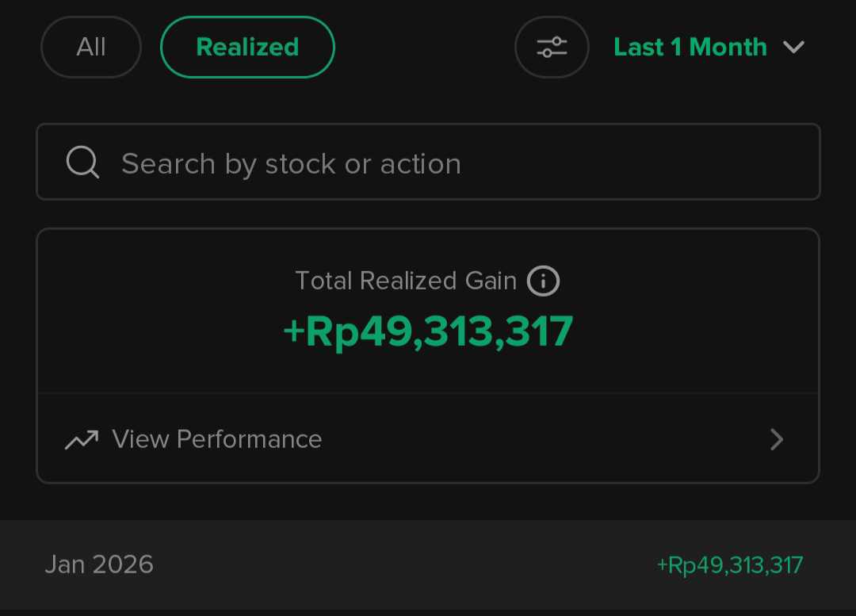Image resolution: width=856 pixels, height=616 pixels.
Task: Tap the info icon beside Total Realized Gain
Action: pyautogui.click(x=543, y=281)
